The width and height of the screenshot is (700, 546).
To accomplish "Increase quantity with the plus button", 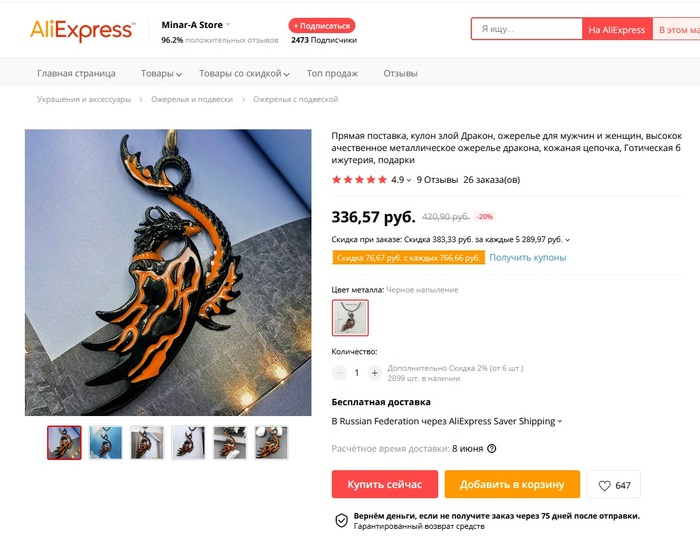I will point(375,373).
